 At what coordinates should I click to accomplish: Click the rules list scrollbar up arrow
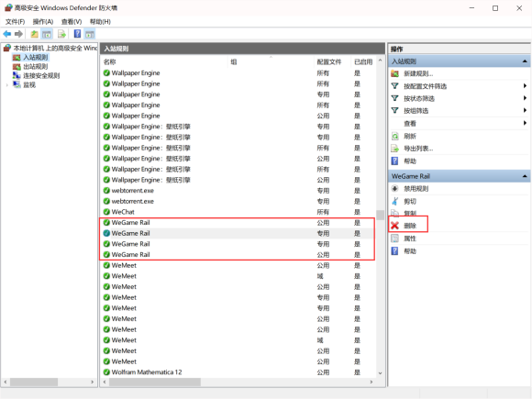380,61
